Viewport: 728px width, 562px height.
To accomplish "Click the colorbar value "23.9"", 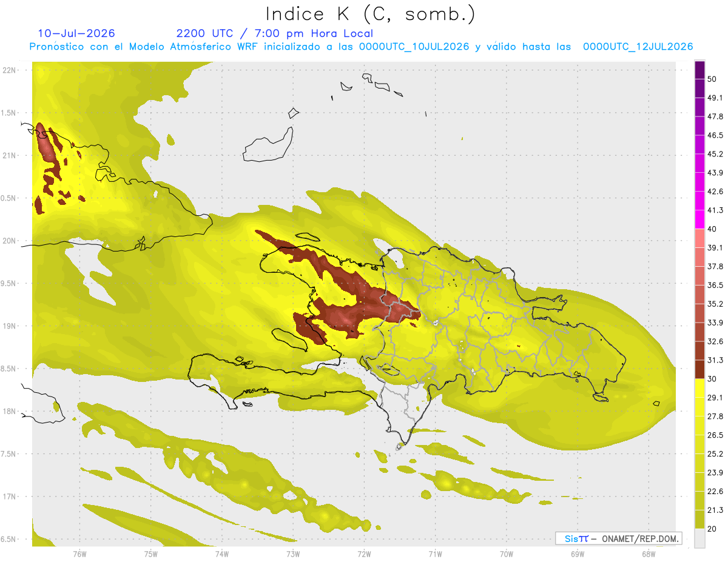I will 715,472.
